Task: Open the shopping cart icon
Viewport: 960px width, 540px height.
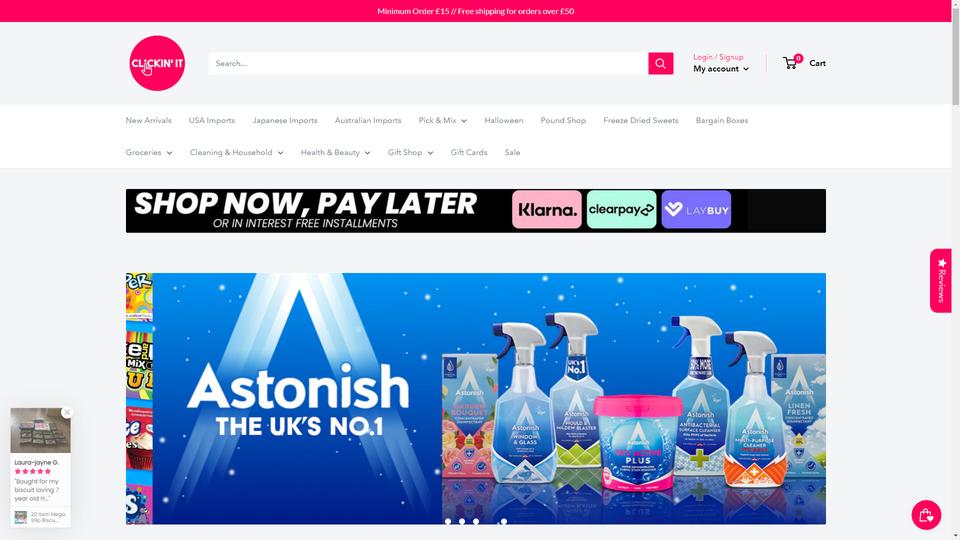Action: coord(792,62)
